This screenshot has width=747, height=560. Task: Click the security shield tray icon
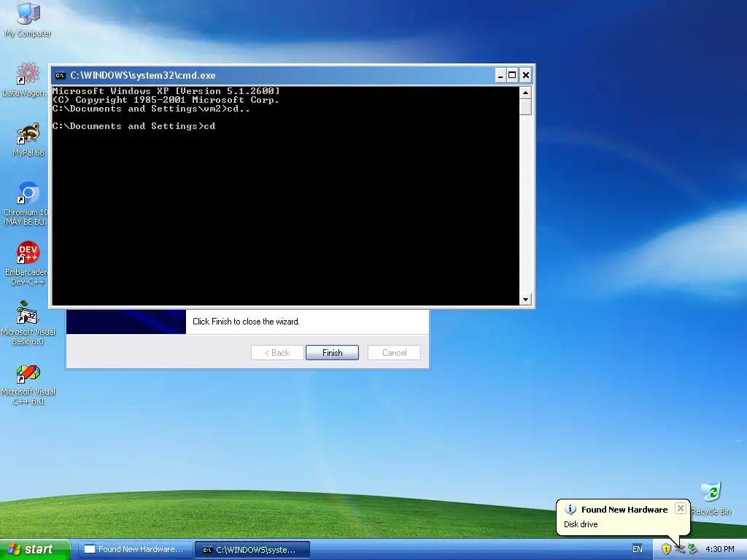click(666, 549)
